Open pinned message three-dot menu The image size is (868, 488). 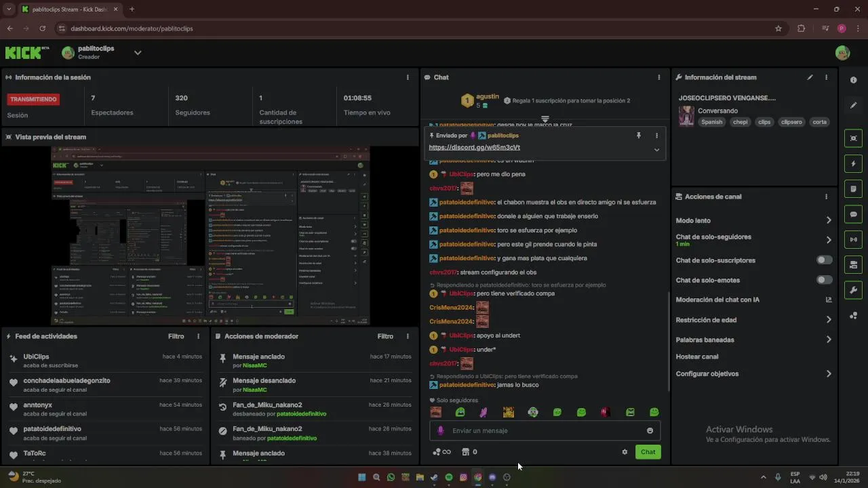click(656, 136)
